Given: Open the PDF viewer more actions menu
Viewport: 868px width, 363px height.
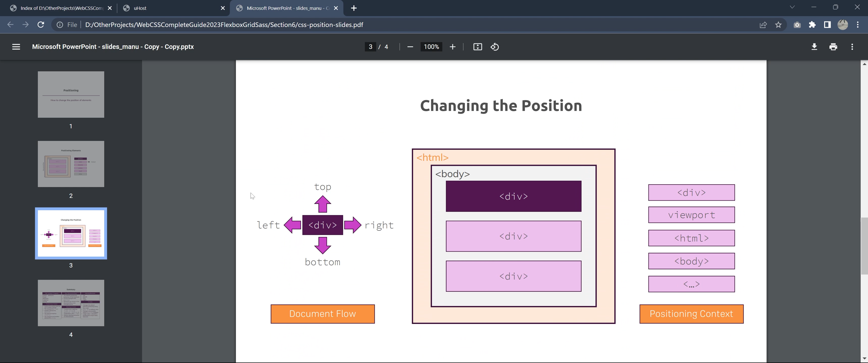Looking at the screenshot, I should point(852,47).
